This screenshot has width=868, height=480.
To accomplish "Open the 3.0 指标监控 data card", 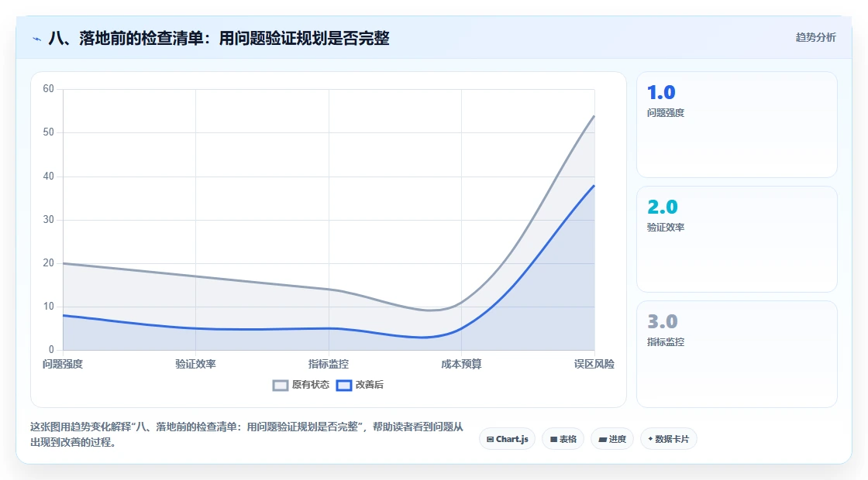I will tap(737, 354).
